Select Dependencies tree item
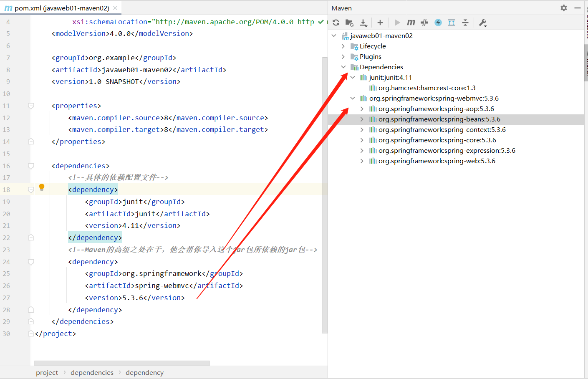This screenshot has height=379, width=588. 381,67
